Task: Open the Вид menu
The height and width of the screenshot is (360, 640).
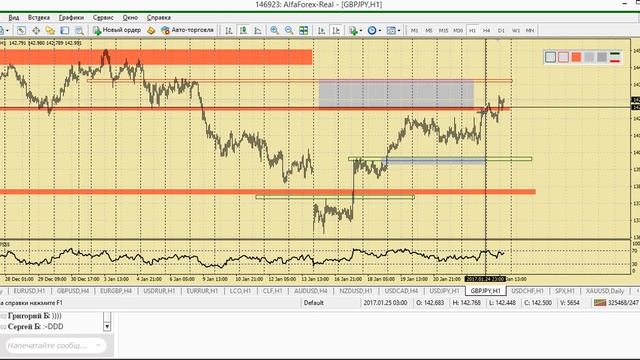Action: pyautogui.click(x=13, y=18)
